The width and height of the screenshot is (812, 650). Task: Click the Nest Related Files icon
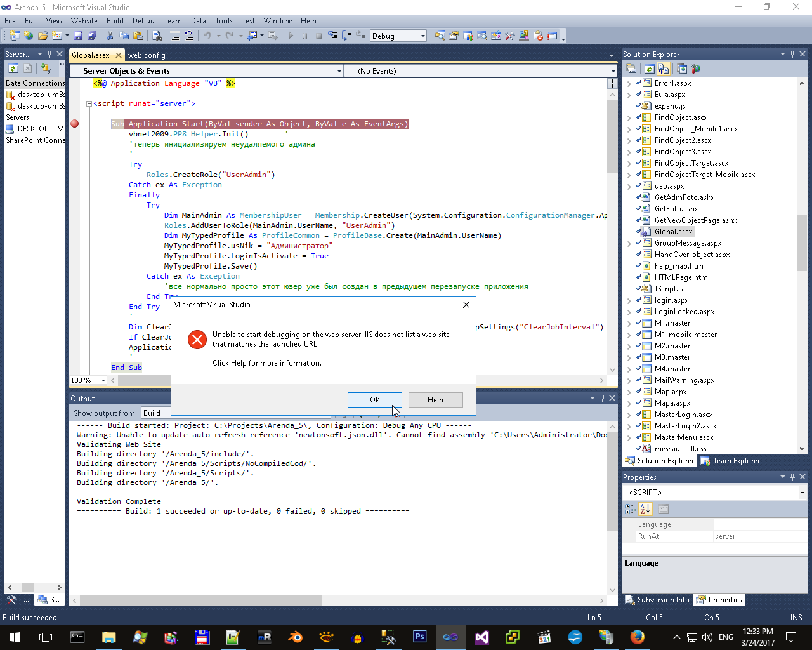tap(664, 69)
